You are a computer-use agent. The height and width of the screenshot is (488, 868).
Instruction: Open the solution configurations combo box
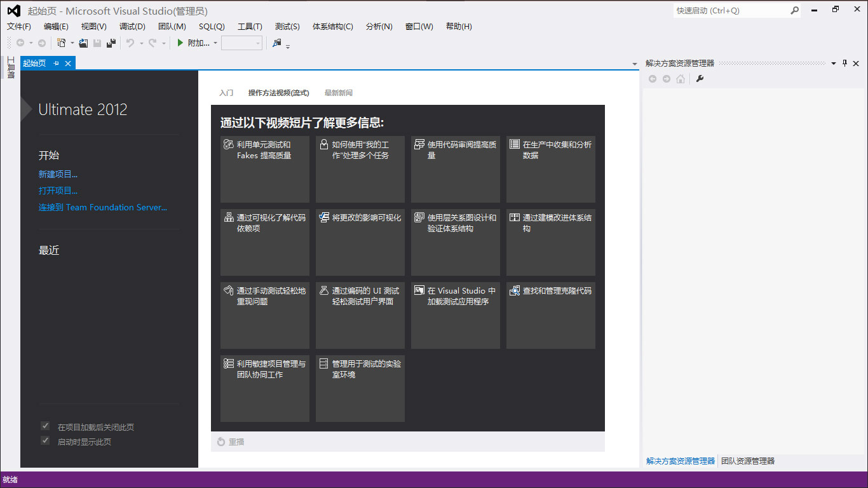(241, 43)
